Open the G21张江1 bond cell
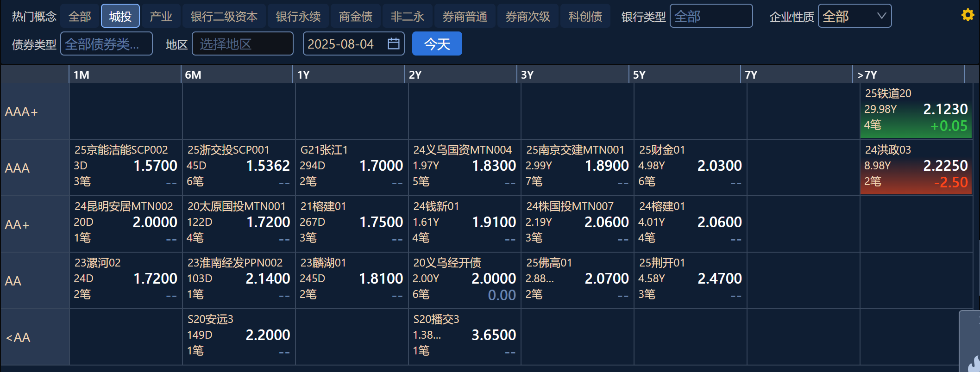The height and width of the screenshot is (372, 980). (x=352, y=167)
